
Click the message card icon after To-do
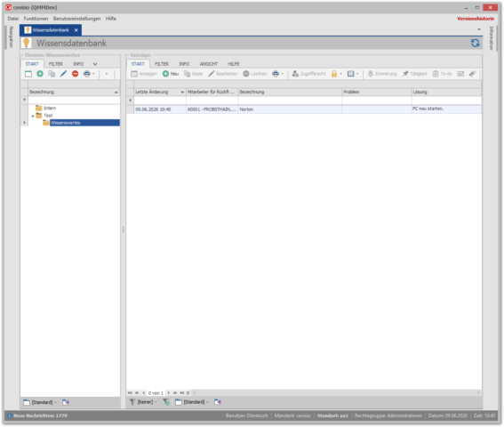point(460,74)
